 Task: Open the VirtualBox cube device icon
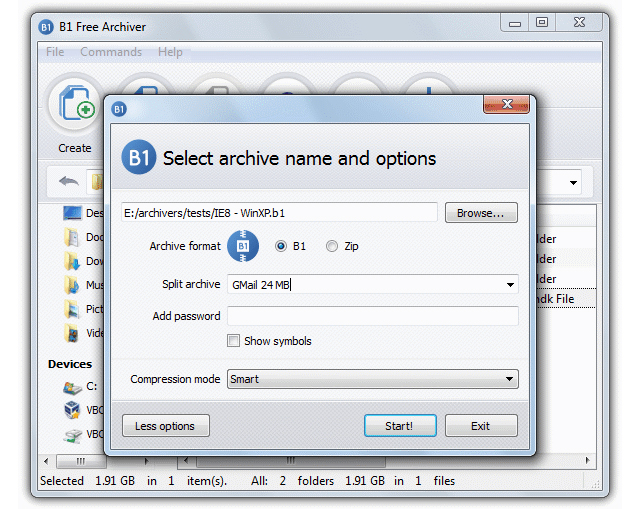72,410
